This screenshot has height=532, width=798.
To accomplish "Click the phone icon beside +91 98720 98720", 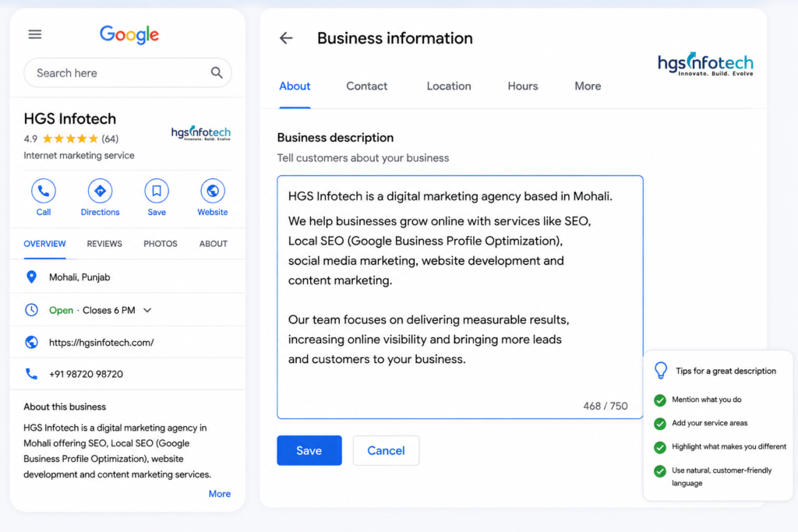I will (x=31, y=374).
